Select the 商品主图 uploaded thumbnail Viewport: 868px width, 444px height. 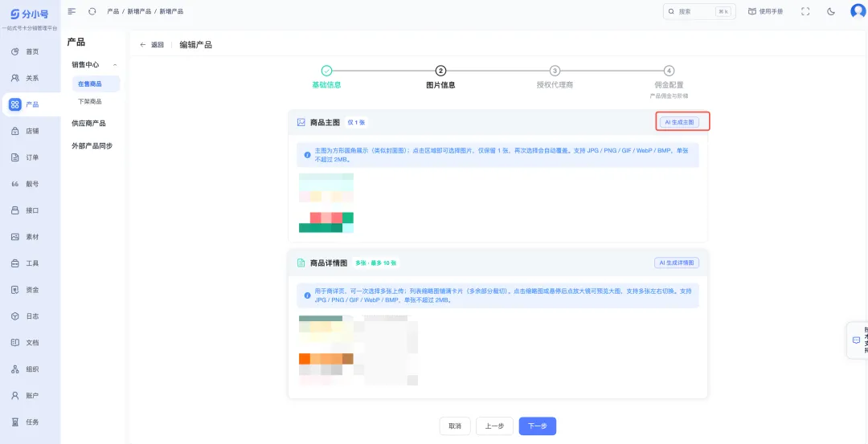[326, 203]
